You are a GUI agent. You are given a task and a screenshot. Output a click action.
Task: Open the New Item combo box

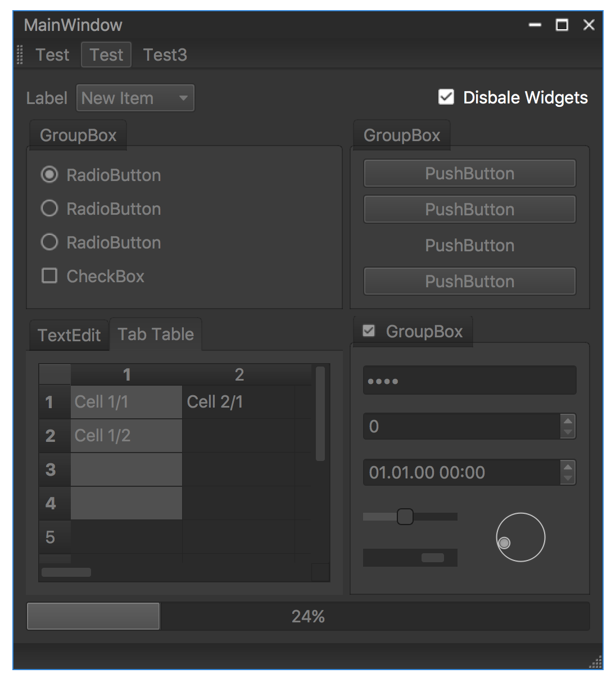coord(135,98)
